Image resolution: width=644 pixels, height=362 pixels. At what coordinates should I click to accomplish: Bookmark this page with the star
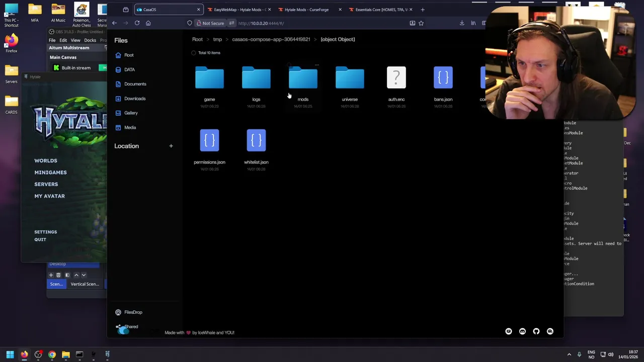[421, 23]
